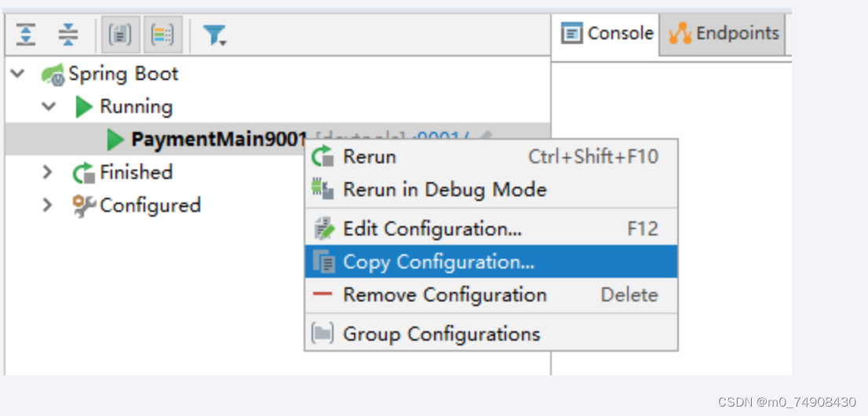Click the Finished rerun icon

pyautogui.click(x=84, y=173)
